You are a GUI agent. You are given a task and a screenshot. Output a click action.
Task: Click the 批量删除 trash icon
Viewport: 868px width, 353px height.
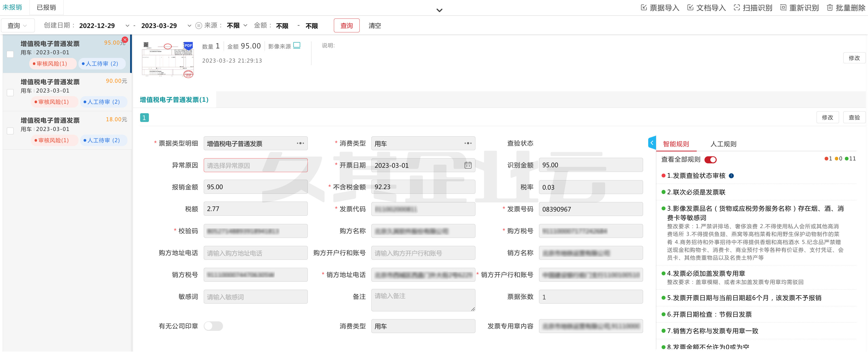click(829, 7)
